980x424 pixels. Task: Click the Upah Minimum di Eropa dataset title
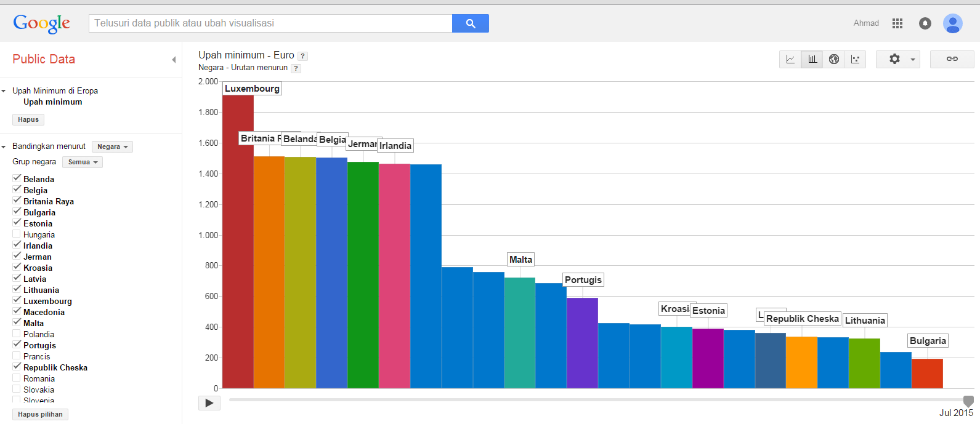click(55, 90)
